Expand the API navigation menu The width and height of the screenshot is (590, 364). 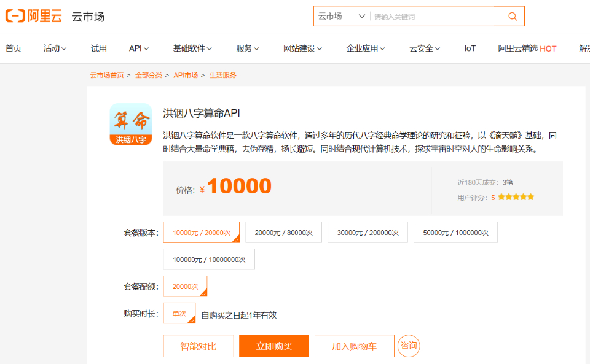139,48
